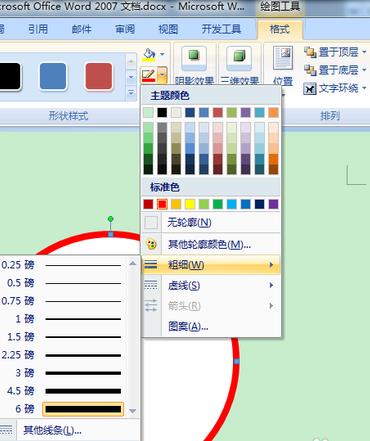Choose No Outline (无轮廓) menu item
Screen dimensions: 370x441
coord(211,222)
